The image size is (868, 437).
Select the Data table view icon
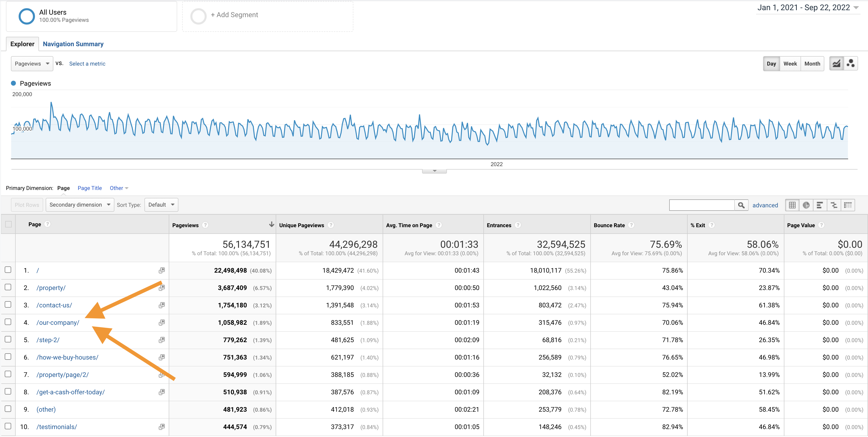tap(792, 205)
